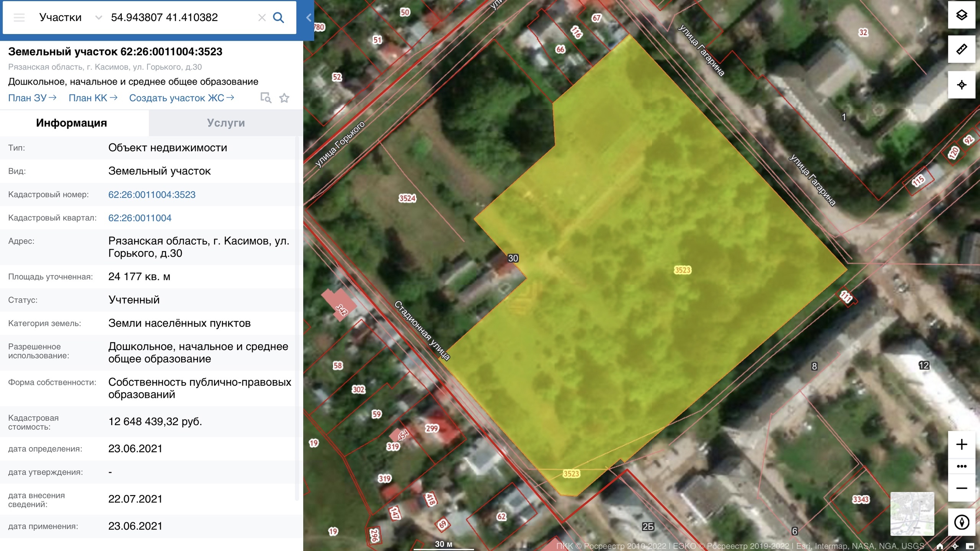The image size is (980, 551).
Task: Click the compass orientation button
Action: tap(961, 522)
